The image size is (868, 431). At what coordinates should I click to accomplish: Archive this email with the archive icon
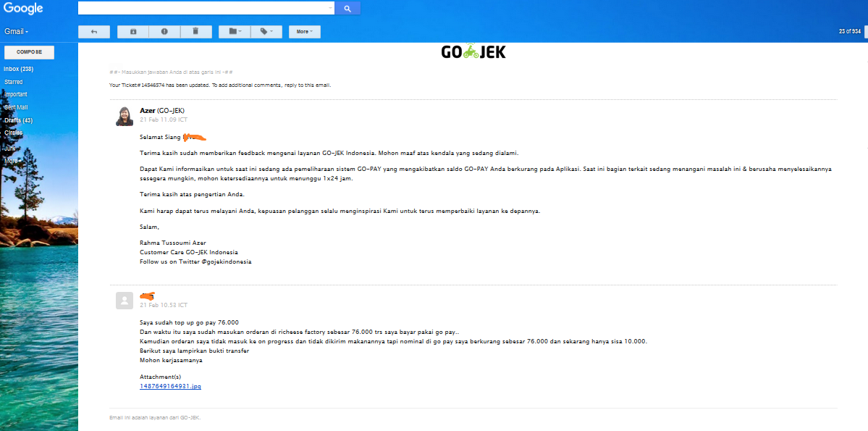click(133, 32)
